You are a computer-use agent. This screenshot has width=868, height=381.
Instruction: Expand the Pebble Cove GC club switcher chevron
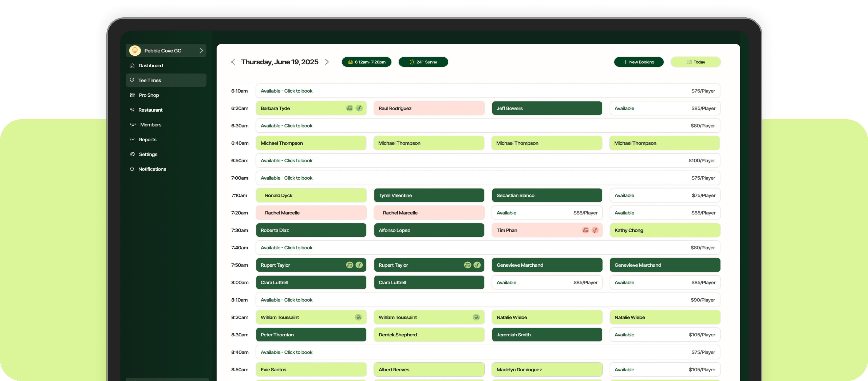[x=202, y=51]
